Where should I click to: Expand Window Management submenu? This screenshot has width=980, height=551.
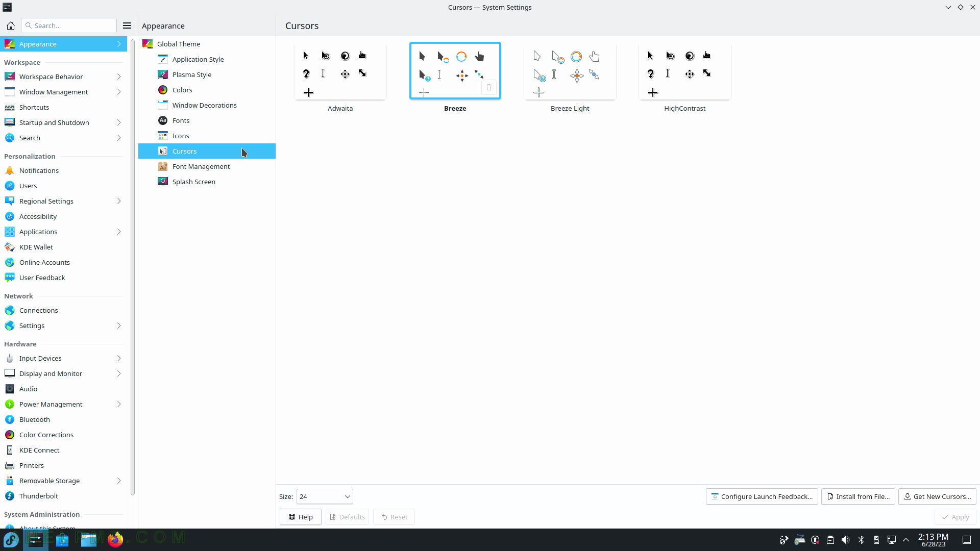(x=119, y=92)
